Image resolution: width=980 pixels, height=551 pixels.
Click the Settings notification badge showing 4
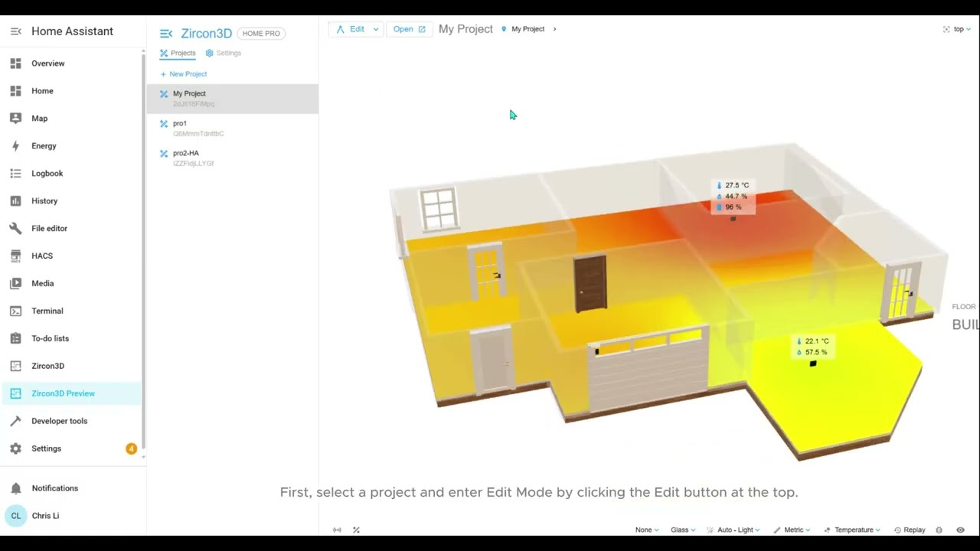131,448
